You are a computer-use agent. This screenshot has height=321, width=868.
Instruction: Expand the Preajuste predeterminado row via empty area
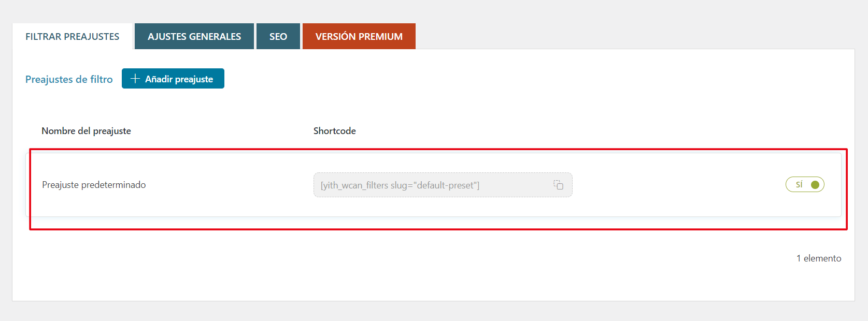click(x=674, y=185)
